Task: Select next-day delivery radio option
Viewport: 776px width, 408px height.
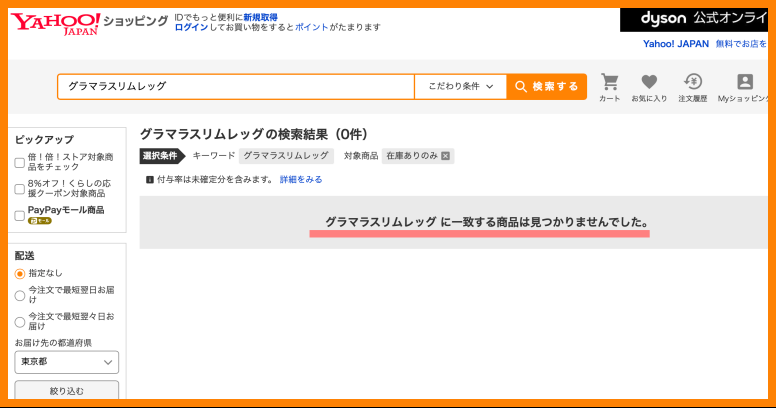Action: click(20, 295)
